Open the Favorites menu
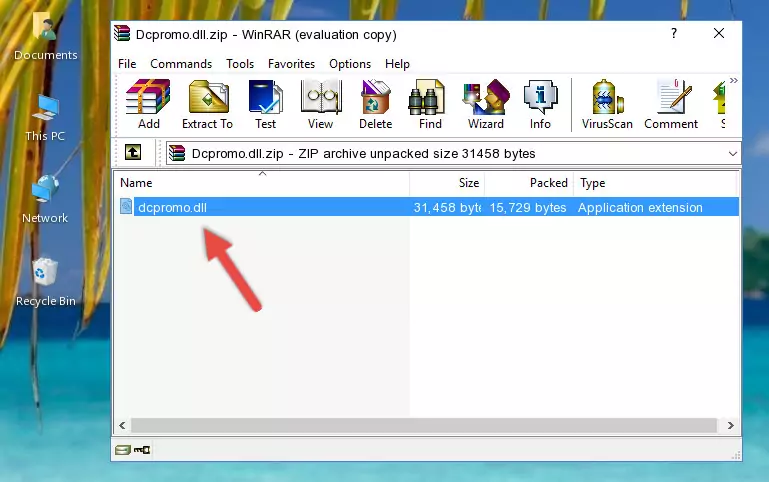 point(291,64)
